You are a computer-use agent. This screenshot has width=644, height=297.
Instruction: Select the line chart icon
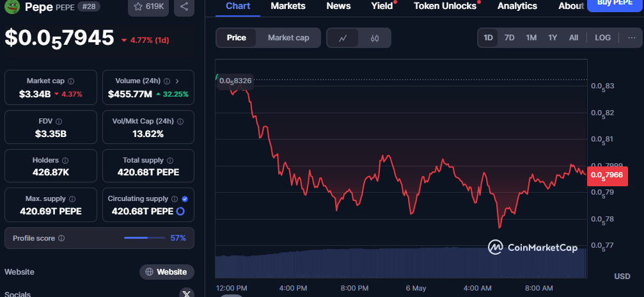(343, 38)
